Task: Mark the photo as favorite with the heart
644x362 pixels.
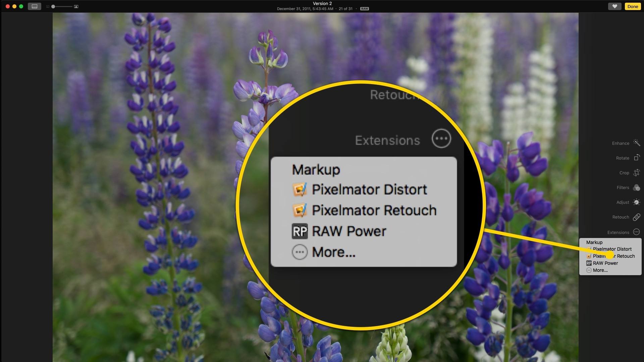Action: tap(614, 6)
